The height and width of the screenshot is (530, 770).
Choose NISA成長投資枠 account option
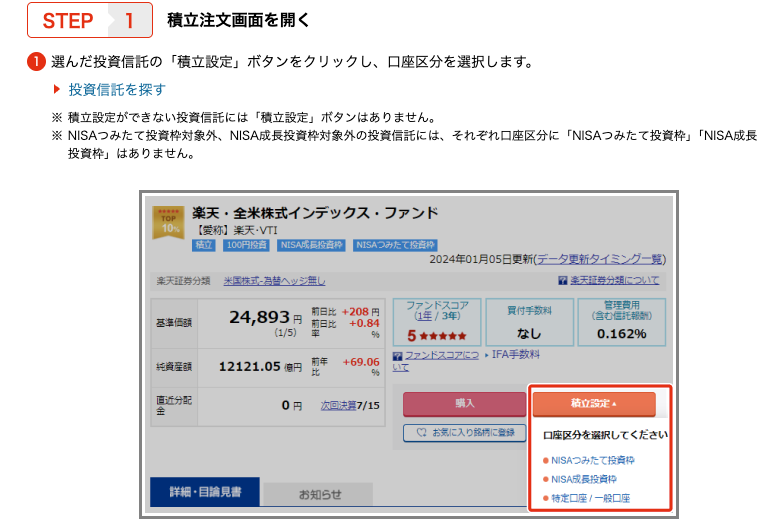(584, 479)
